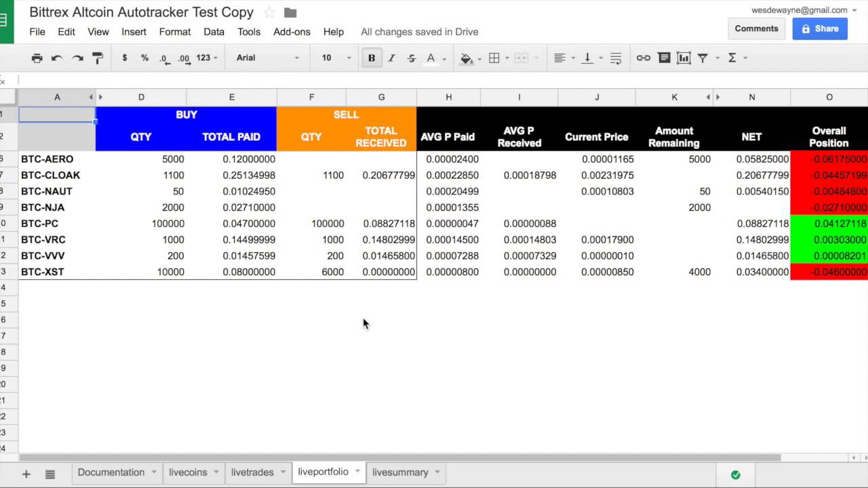
Task: Switch to the livecoins tab
Action: click(x=188, y=472)
